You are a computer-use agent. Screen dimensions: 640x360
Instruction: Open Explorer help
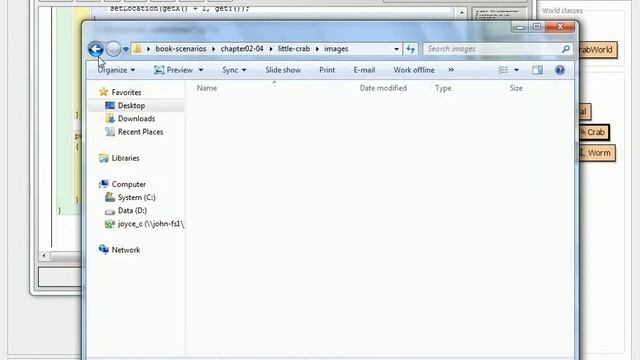(560, 70)
